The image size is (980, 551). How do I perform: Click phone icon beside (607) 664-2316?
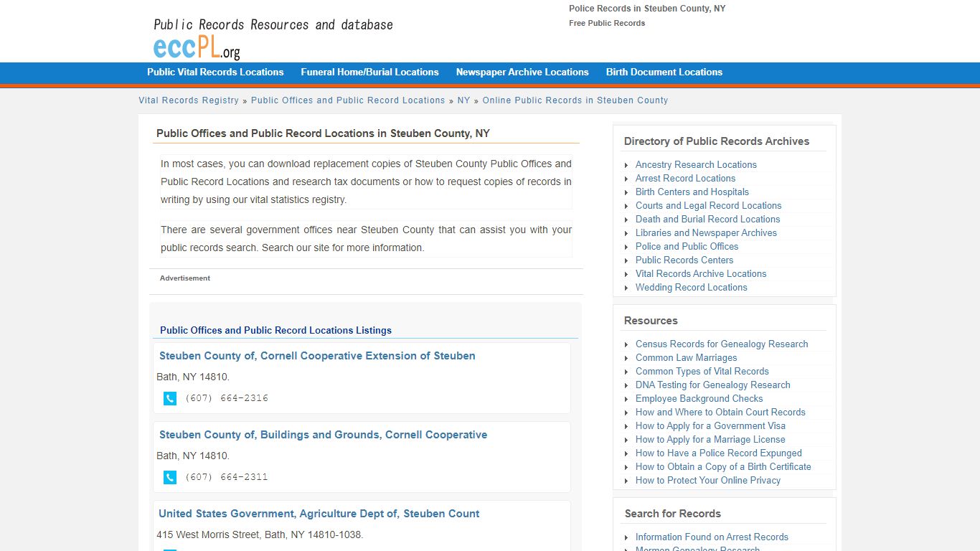[170, 398]
